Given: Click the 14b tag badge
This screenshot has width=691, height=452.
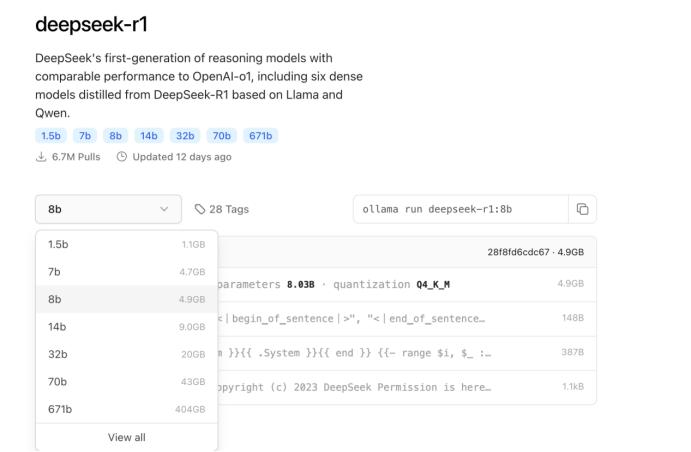Looking at the screenshot, I should [148, 136].
